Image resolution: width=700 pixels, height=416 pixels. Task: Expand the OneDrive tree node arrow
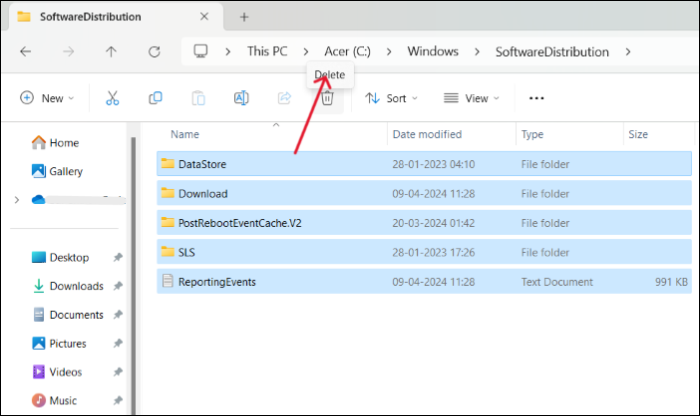click(x=17, y=200)
